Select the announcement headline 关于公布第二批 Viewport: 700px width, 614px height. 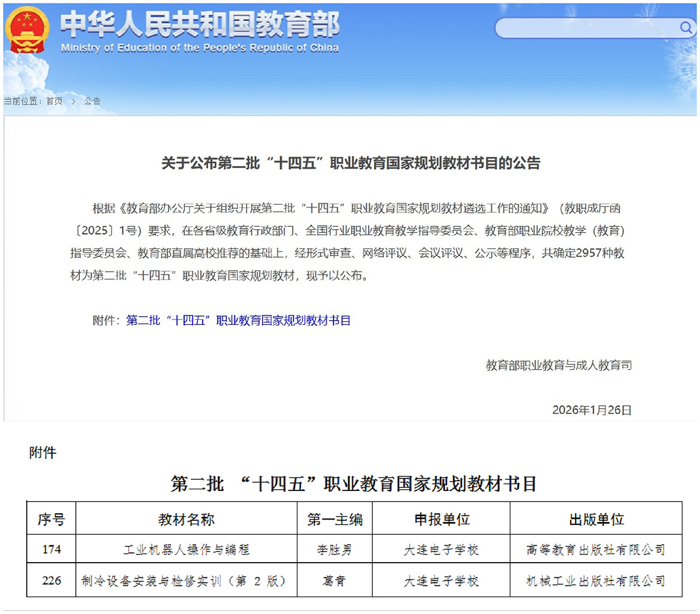351,163
